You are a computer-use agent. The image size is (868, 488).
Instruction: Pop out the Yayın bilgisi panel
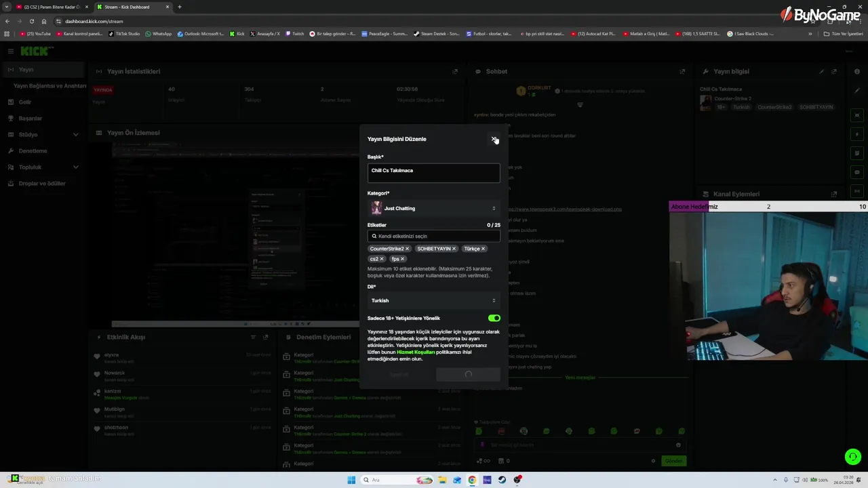834,71
